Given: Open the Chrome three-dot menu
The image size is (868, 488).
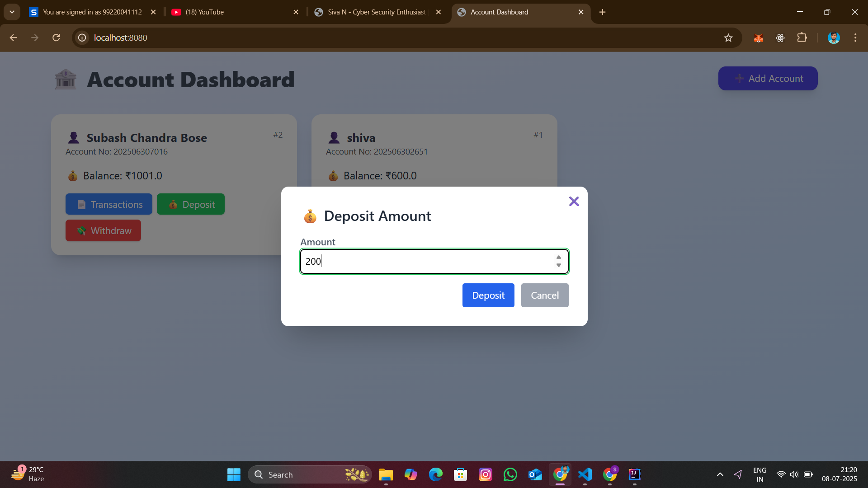Looking at the screenshot, I should [855, 38].
